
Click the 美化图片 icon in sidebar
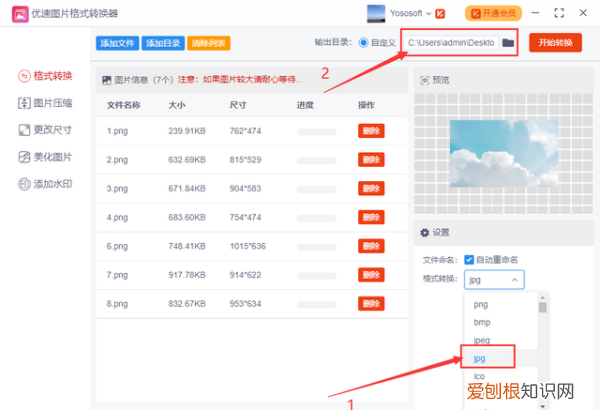click(24, 157)
